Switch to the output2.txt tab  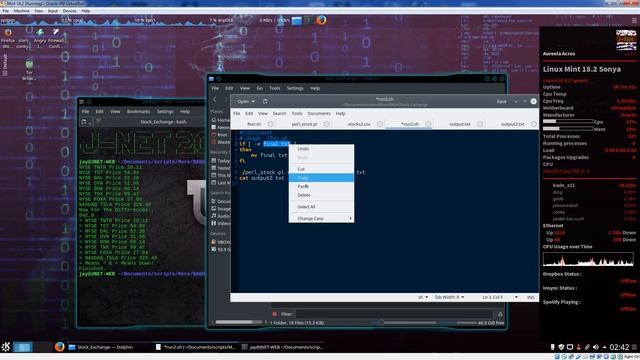click(x=513, y=124)
